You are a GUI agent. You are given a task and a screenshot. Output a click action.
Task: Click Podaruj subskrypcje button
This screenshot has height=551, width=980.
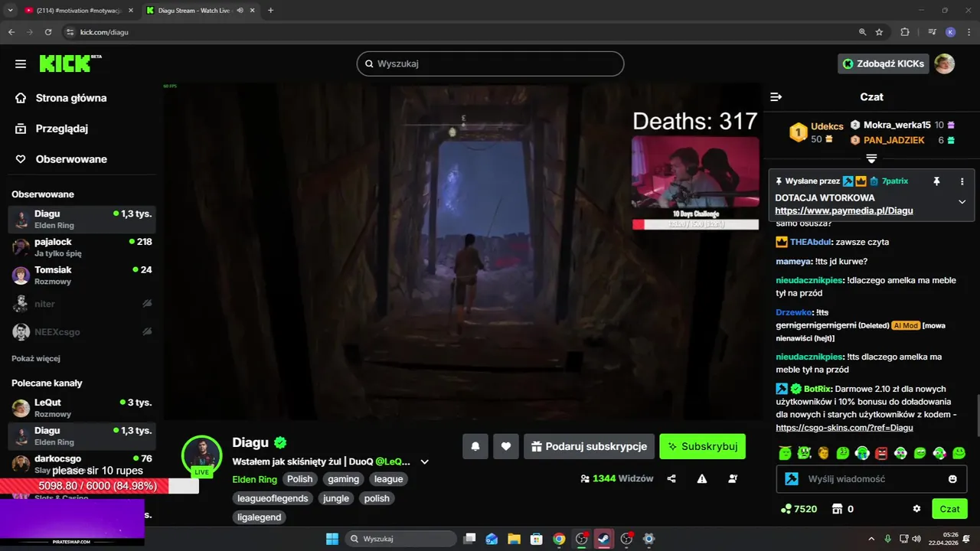tap(589, 446)
